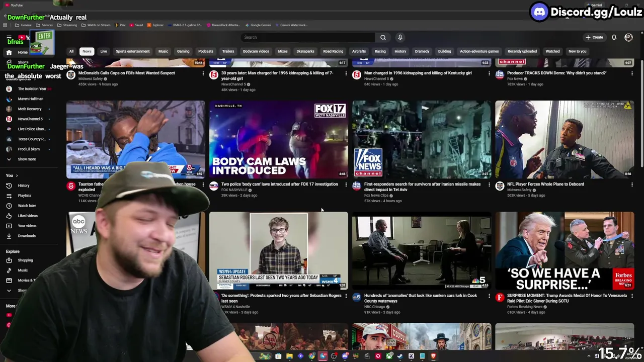Screen dimensions: 644x362
Task: Open the account avatar menu
Action: pyautogui.click(x=628, y=37)
